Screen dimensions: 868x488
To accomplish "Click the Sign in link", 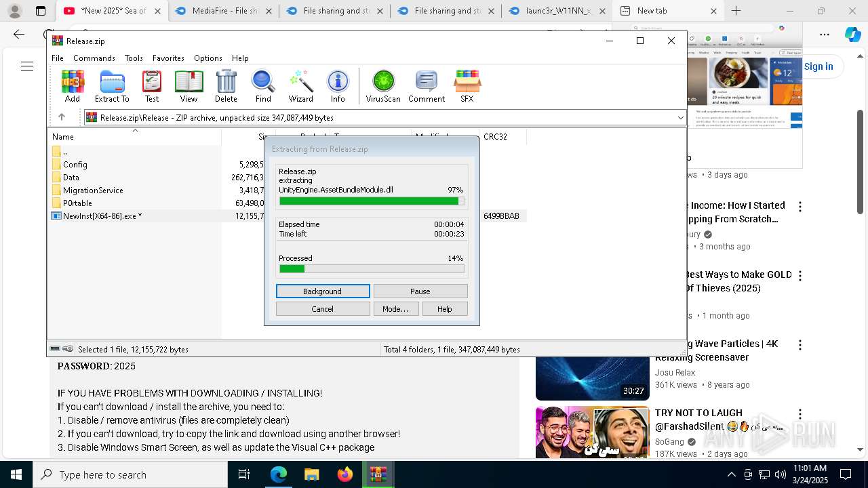I will 818,66.
